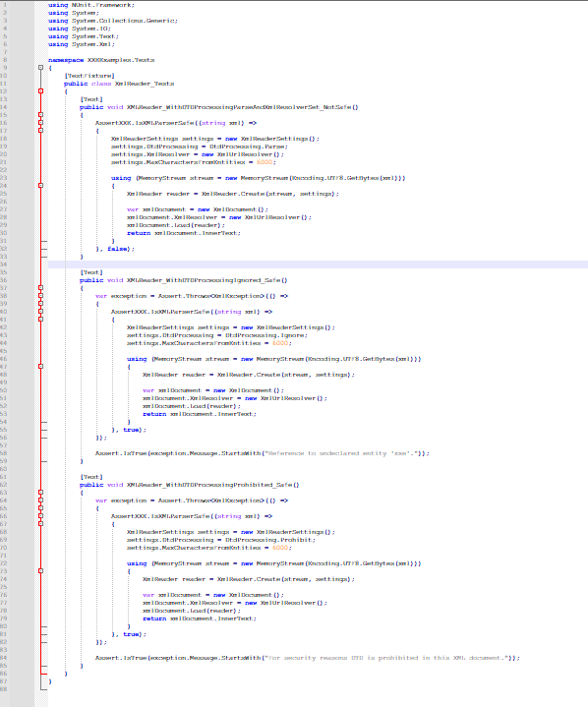The image size is (588, 707).
Task: Click the 'Reference to undeclared entity' string
Action: tap(343, 453)
